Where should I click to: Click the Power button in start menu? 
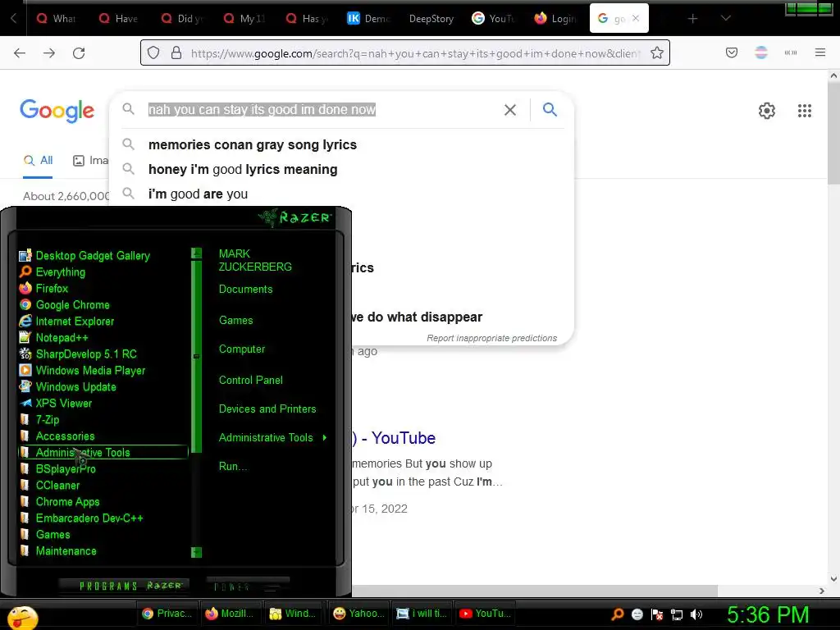[x=248, y=586]
